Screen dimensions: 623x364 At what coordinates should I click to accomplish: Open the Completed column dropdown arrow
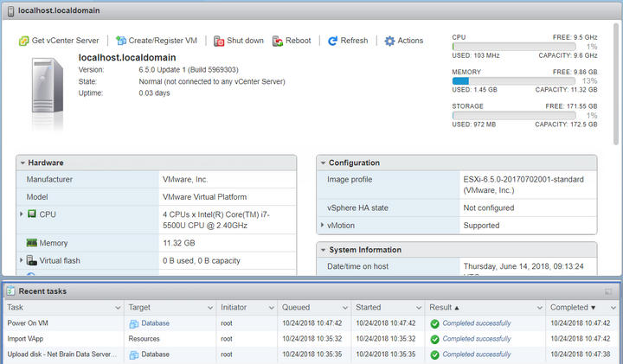(613, 308)
